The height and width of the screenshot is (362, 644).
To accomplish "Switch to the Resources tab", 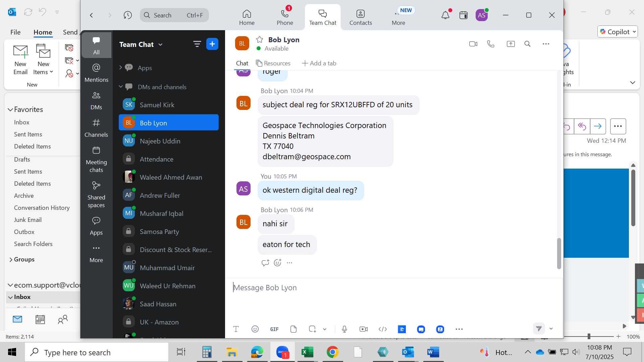I will pos(273,63).
